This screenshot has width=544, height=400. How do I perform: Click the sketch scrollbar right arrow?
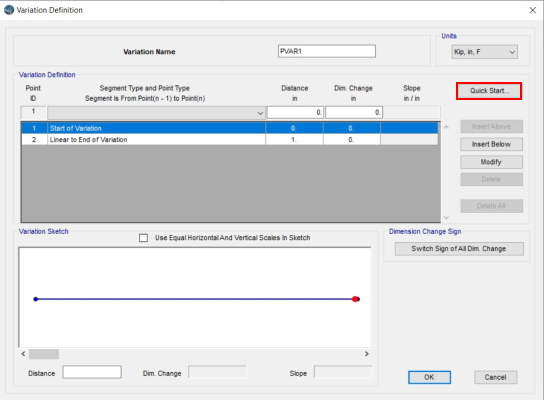point(367,354)
